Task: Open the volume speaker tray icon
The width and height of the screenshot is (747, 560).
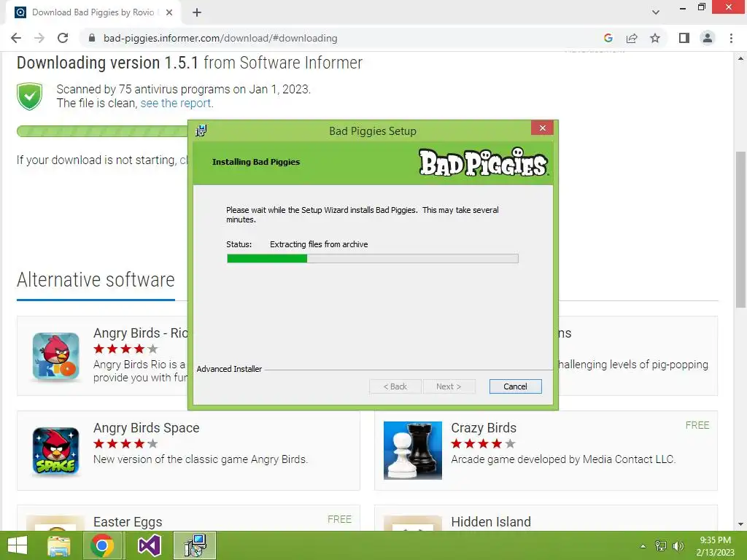Action: click(x=678, y=546)
